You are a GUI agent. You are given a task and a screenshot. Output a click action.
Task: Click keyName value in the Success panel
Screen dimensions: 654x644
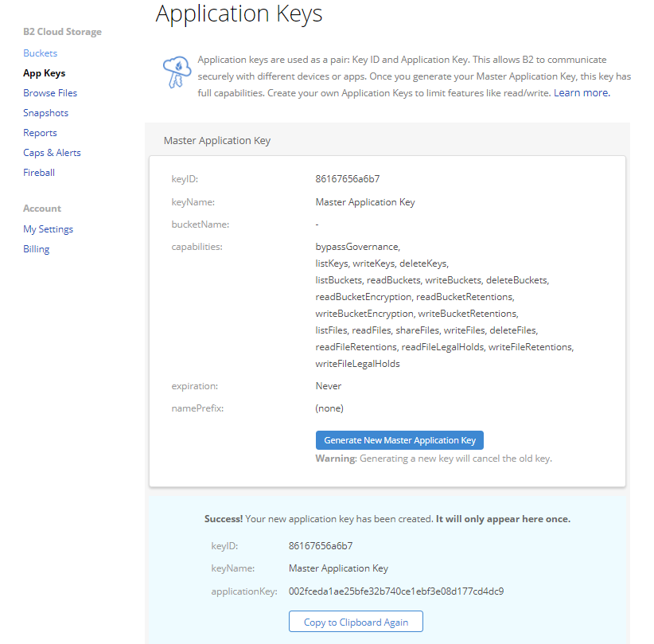338,568
